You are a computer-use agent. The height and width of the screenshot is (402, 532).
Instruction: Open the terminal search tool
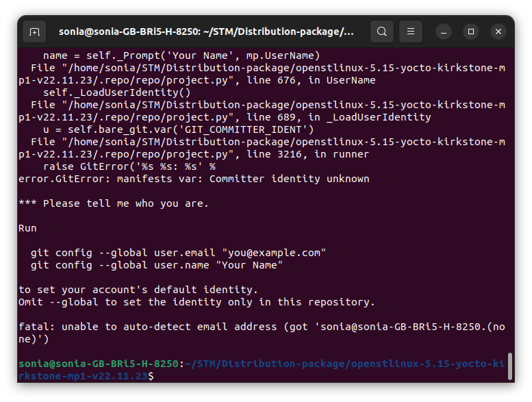[381, 32]
